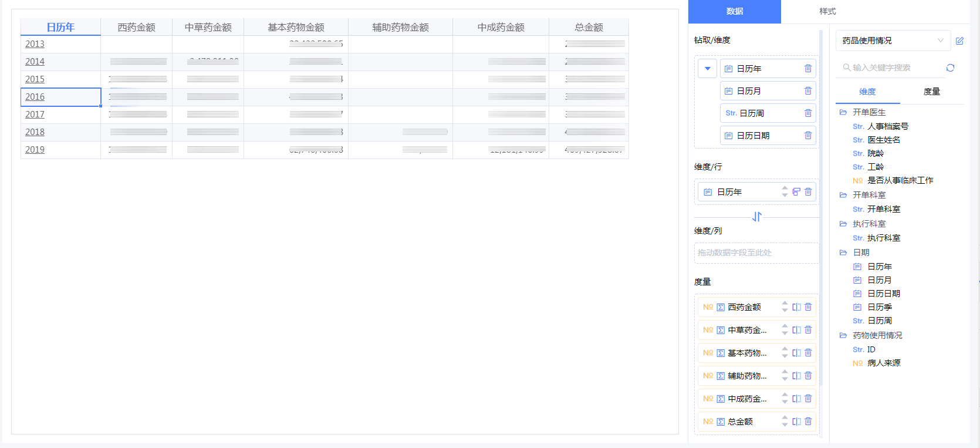
Task: Toggle sort arrows on the 基本药物金额 measure
Action: tap(785, 353)
